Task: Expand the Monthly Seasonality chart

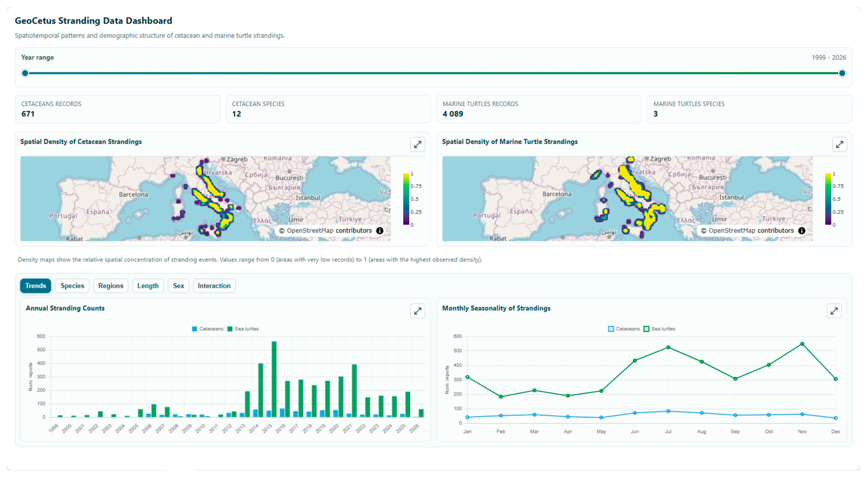Action: coord(834,311)
